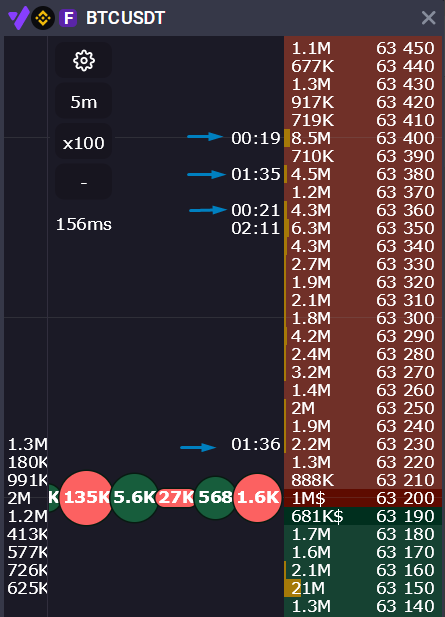This screenshot has height=617, width=445.
Task: Click the 2.1M bid at 63 160
Action: click(x=363, y=570)
